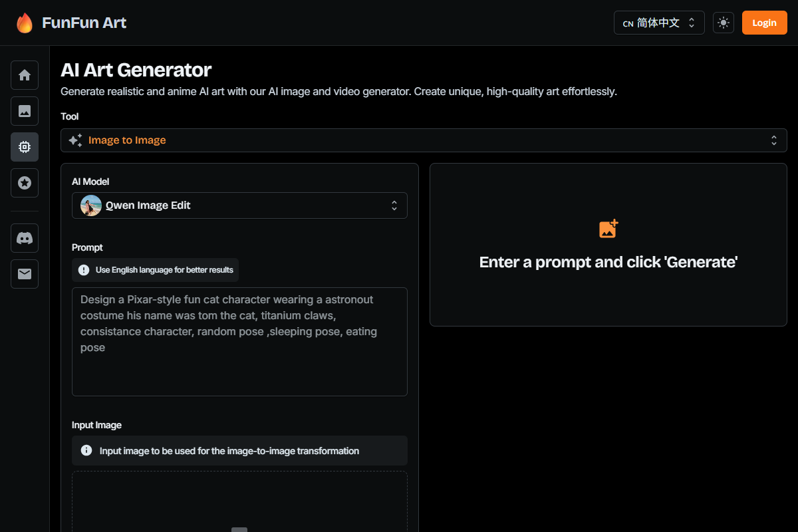This screenshot has height=532, width=798.
Task: Open the star favorites sidebar icon
Action: point(25,183)
